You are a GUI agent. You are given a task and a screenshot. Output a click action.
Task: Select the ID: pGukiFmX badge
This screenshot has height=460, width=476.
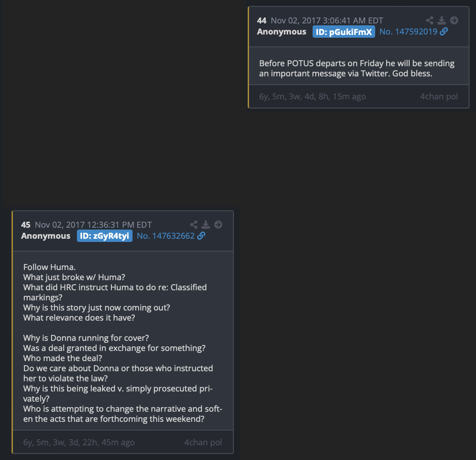click(343, 32)
